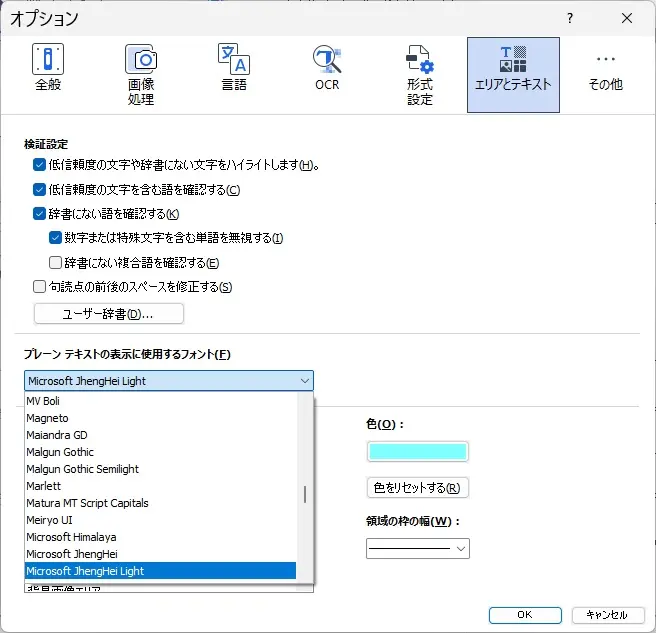Pick Marlett from the font list
This screenshot has width=656, height=633.
click(161, 486)
